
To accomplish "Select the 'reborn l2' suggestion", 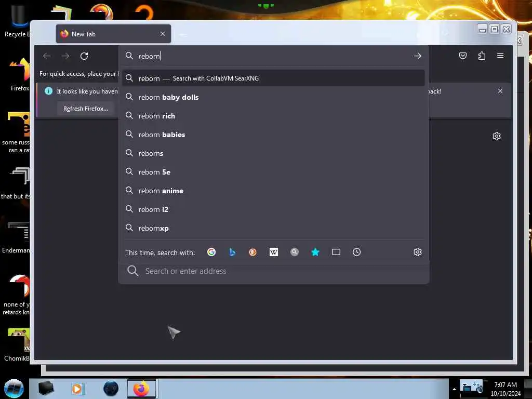I will point(273,209).
